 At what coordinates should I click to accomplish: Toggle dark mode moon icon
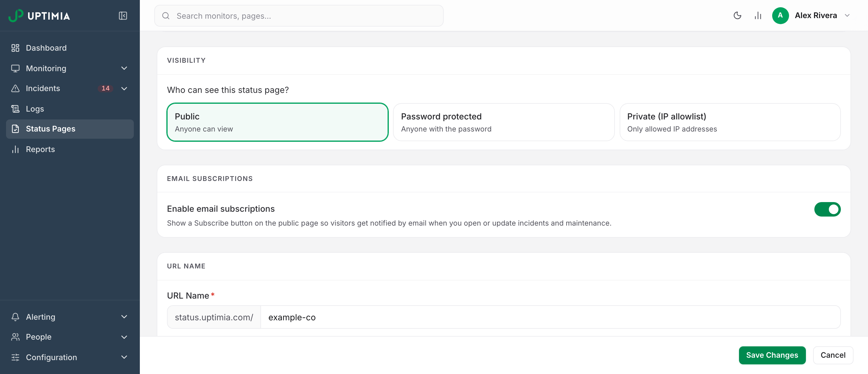coord(737,15)
